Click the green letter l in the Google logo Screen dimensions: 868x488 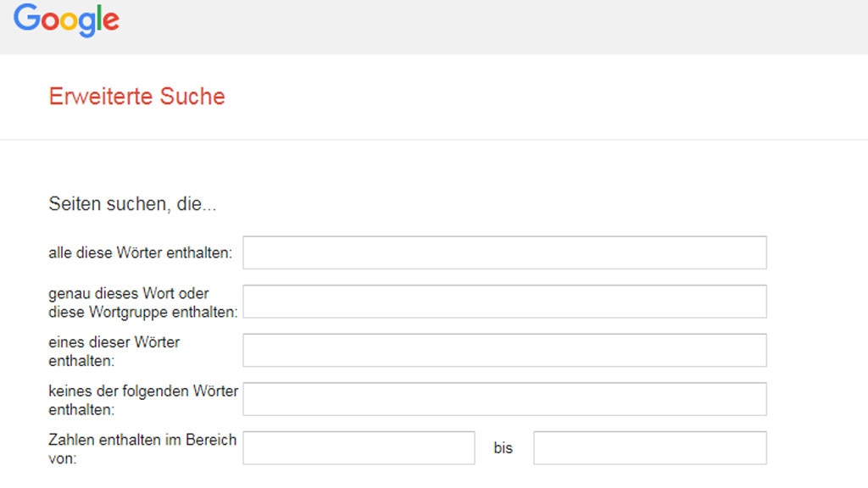98,18
